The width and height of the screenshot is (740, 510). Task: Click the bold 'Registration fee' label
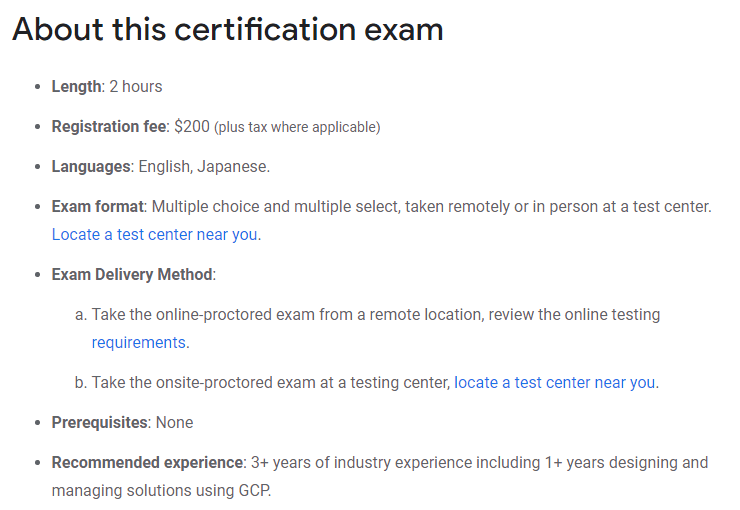[x=109, y=126]
